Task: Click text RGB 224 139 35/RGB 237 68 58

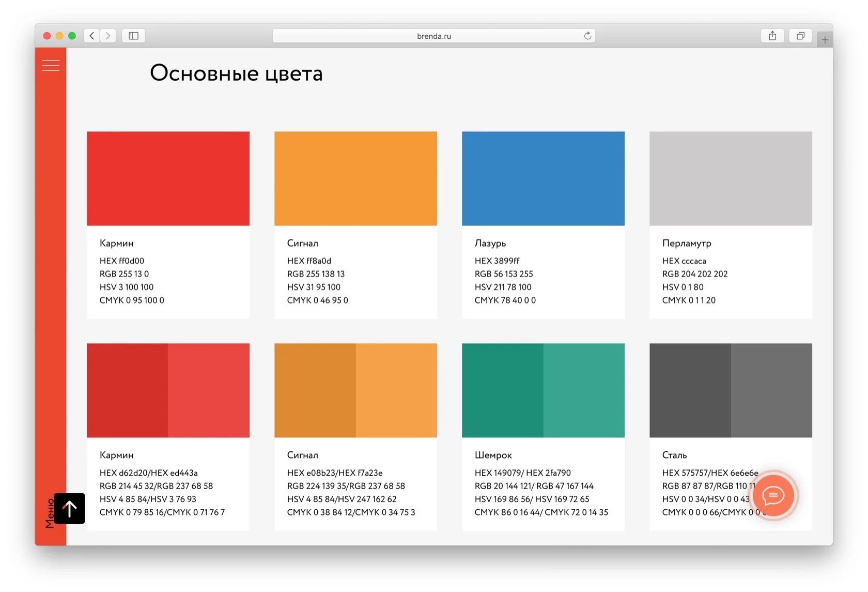Action: coord(346,486)
